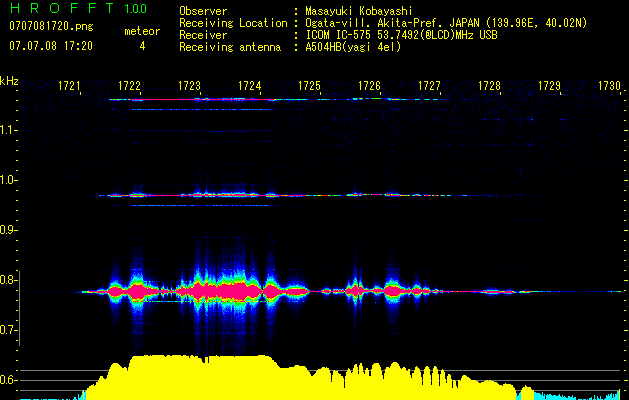Image resolution: width=629 pixels, height=400 pixels.
Task: Click the 1722 time marker
Action: (130, 86)
